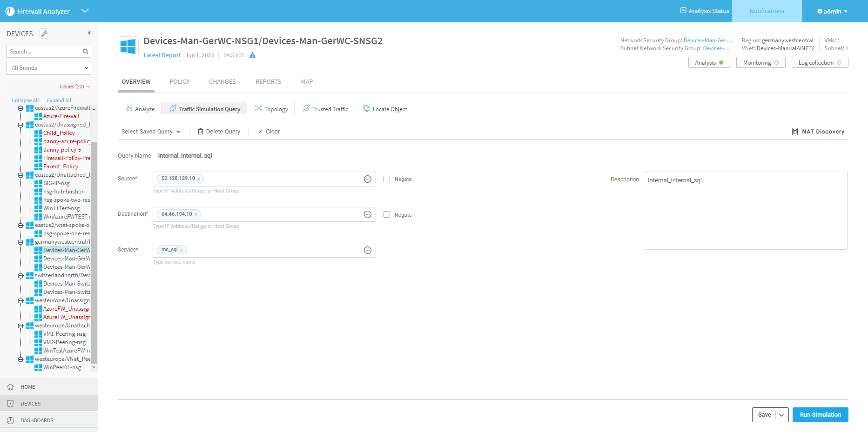Click the search magnifier icon
The width and height of the screenshot is (868, 432).
tap(86, 52)
